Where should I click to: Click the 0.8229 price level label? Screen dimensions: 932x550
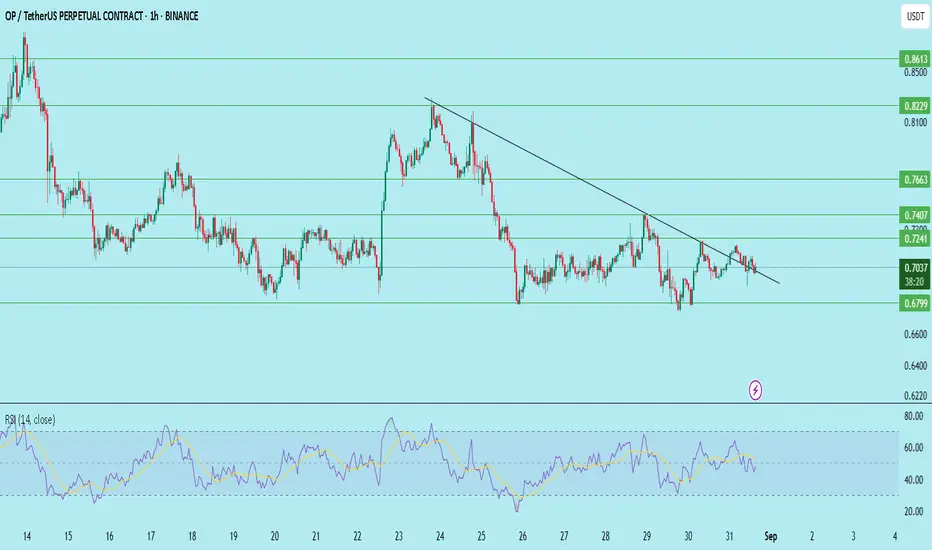click(x=915, y=106)
